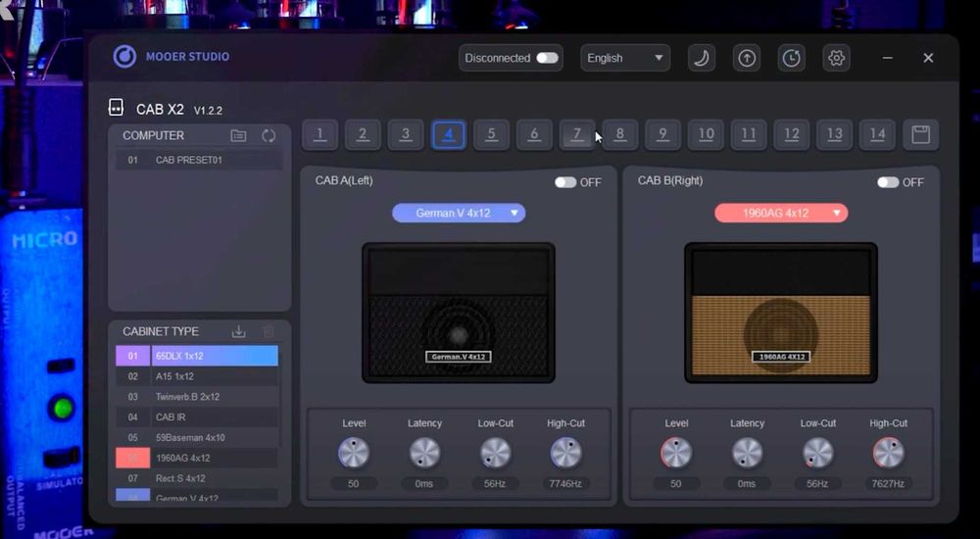Click CAB B Latency value 0ms
The height and width of the screenshot is (539, 980).
[x=746, y=483]
